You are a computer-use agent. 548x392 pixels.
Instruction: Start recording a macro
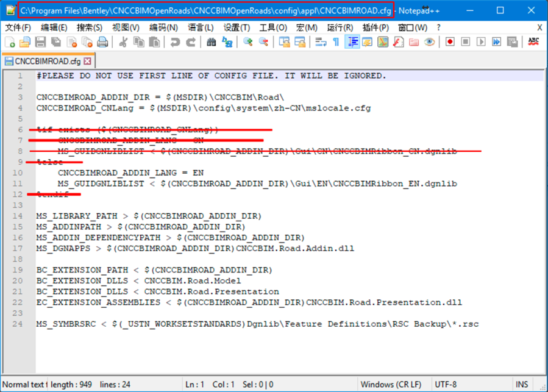coord(450,42)
